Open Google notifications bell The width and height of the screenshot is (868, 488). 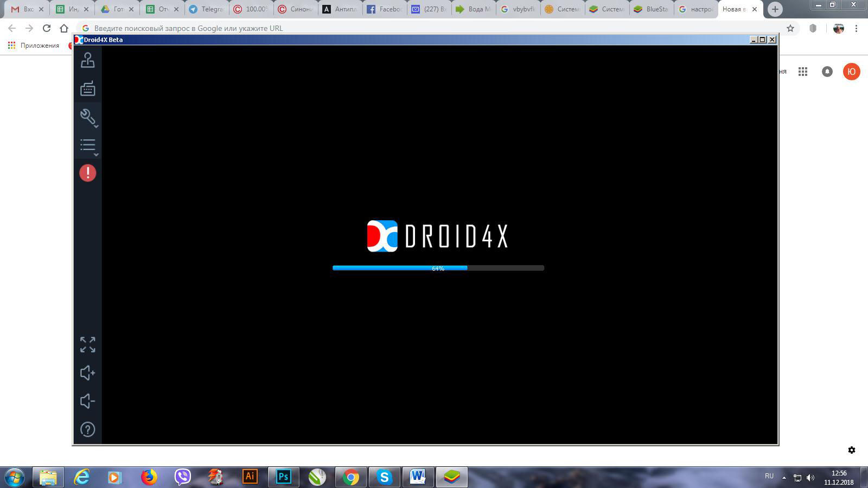click(x=827, y=72)
